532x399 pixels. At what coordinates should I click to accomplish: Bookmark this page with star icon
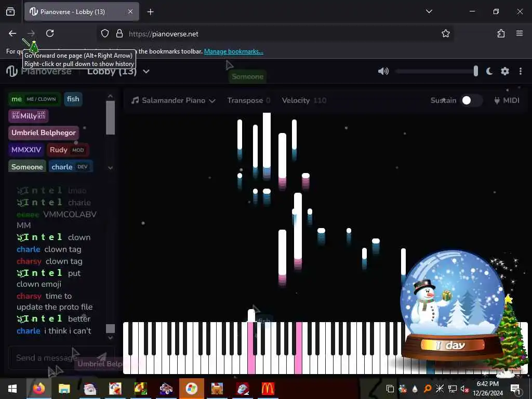pos(445,33)
